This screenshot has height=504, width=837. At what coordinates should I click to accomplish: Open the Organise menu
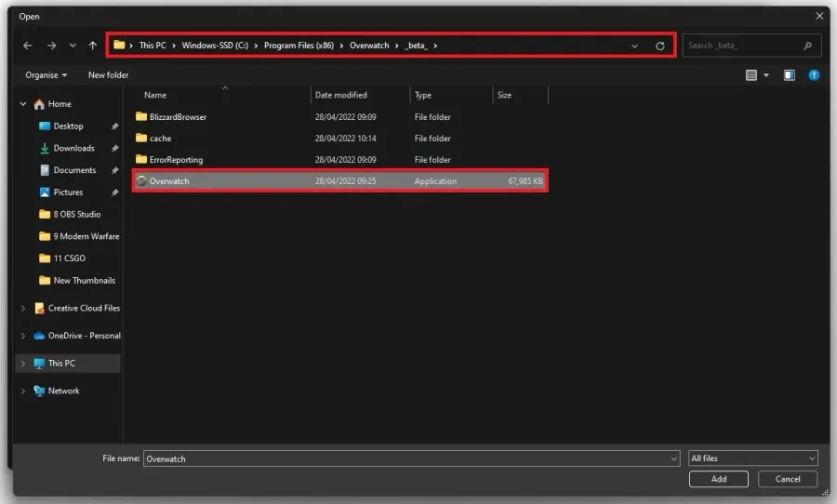point(46,75)
